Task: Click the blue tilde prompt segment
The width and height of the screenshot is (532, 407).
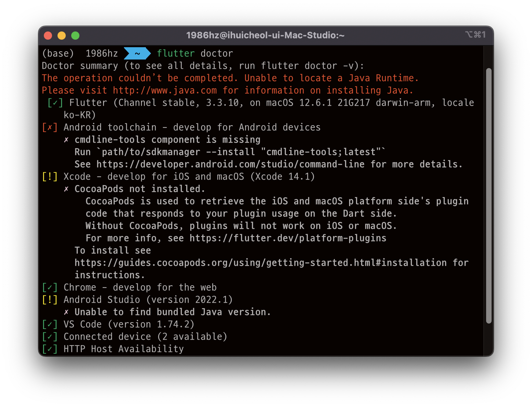Action: (137, 53)
